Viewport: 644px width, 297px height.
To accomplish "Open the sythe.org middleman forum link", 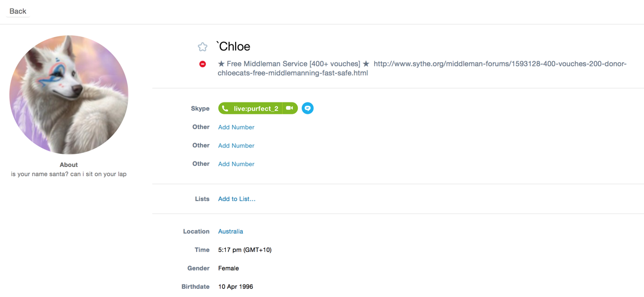I will click(x=422, y=69).
